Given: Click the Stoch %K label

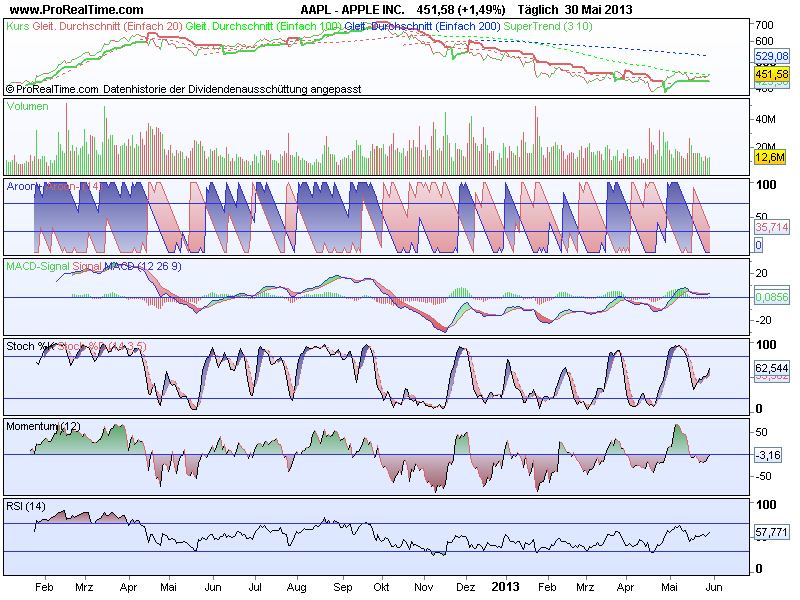Looking at the screenshot, I should coord(30,346).
